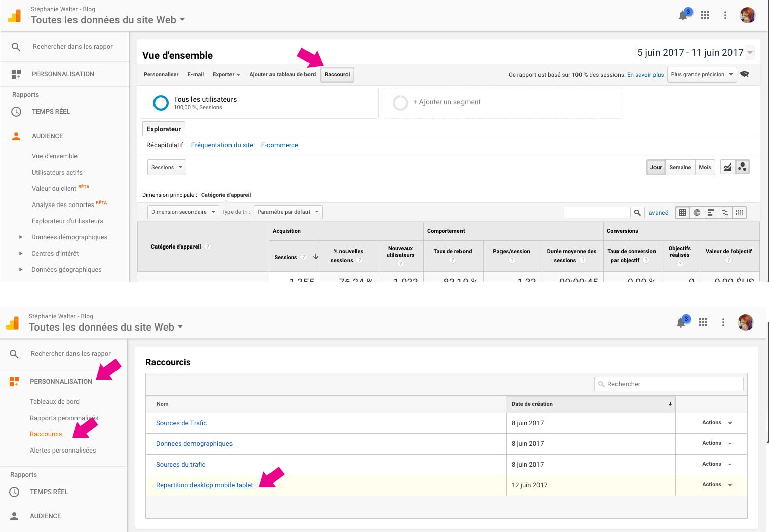Click the magnifier button beside avancé
Screen dimensions: 770x532
pos(637,213)
